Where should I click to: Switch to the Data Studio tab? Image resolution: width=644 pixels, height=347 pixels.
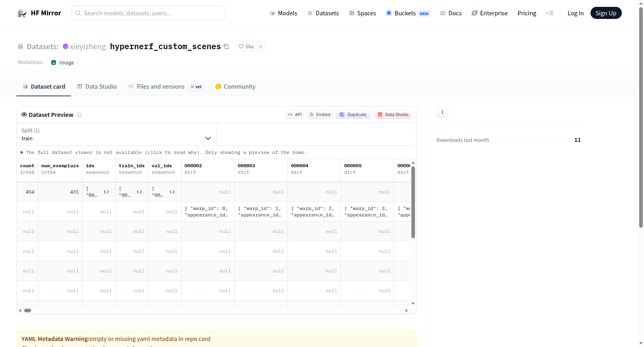(x=97, y=87)
